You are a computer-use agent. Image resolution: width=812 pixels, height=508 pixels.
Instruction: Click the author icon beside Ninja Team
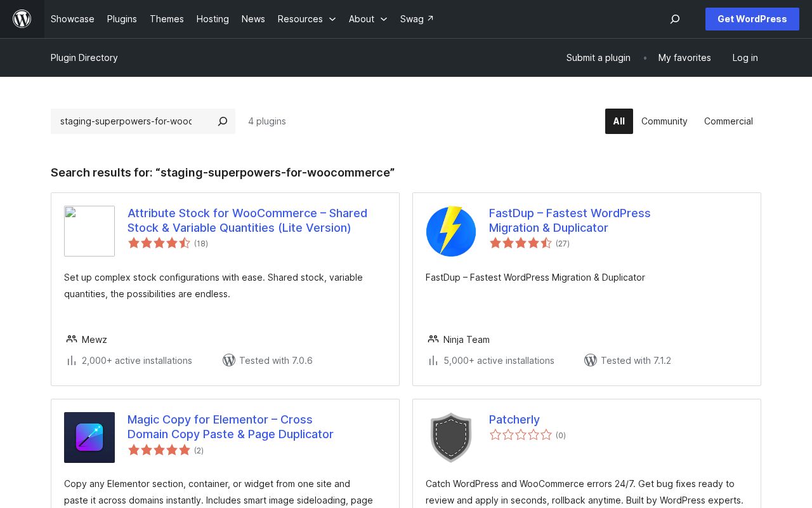coord(433,339)
